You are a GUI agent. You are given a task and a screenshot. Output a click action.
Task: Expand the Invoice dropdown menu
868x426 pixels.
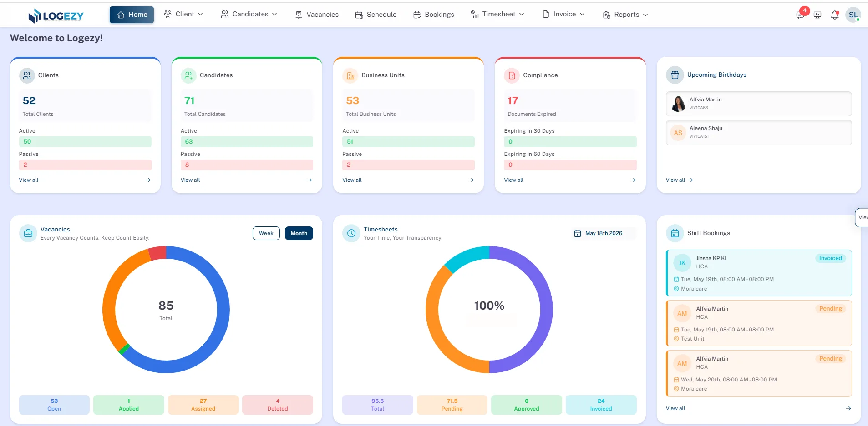[563, 14]
